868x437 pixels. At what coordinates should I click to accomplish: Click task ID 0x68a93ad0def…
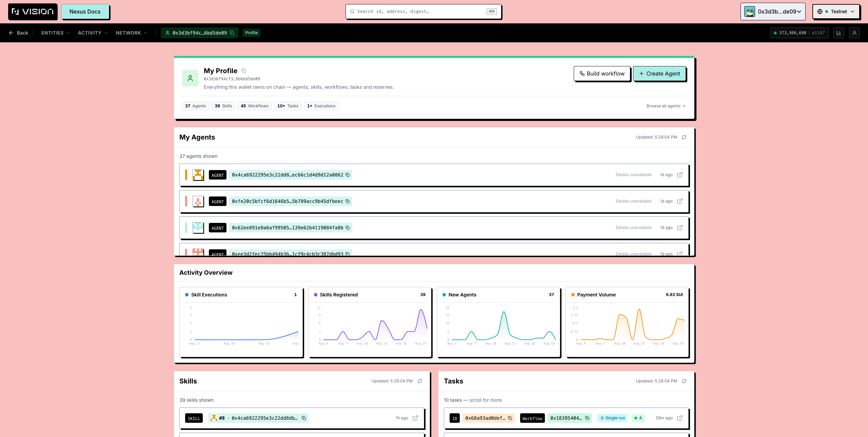[485, 418]
